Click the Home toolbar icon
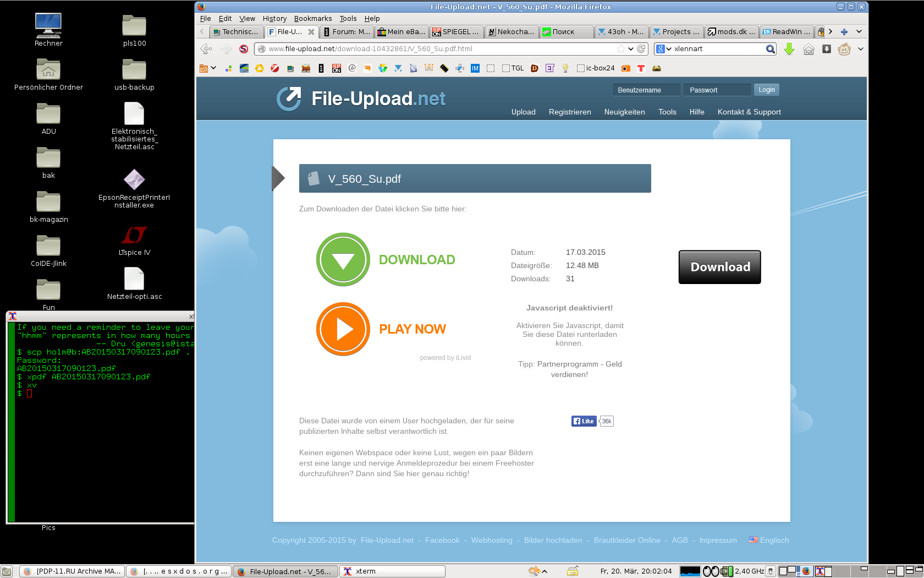 (809, 49)
